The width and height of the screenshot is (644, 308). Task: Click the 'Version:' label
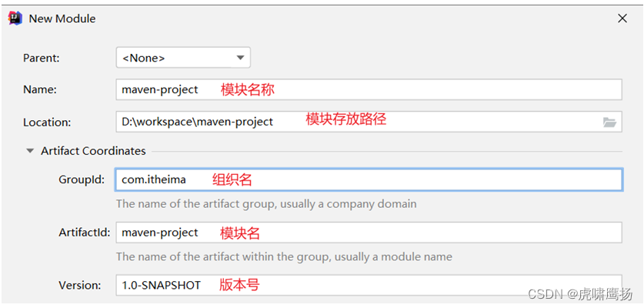(x=80, y=285)
